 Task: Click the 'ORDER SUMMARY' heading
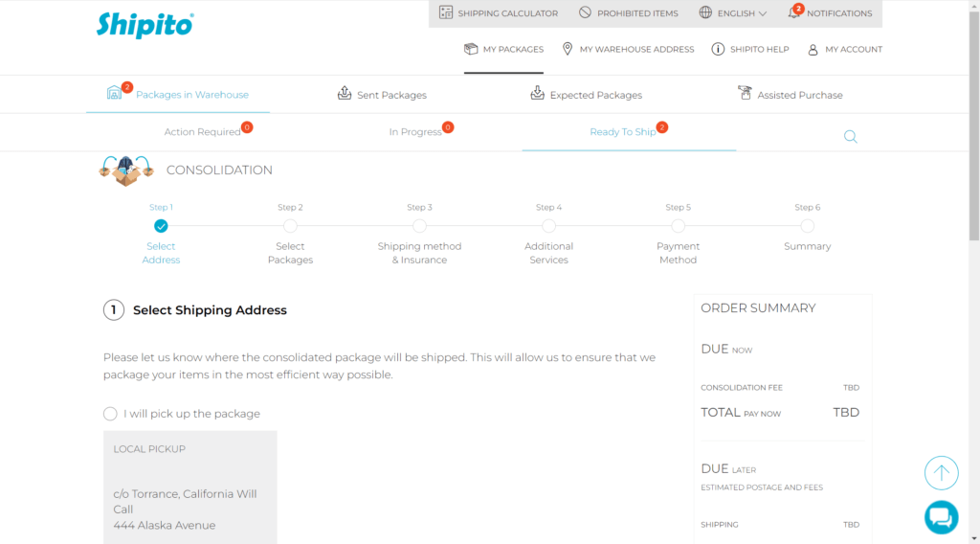pyautogui.click(x=758, y=308)
